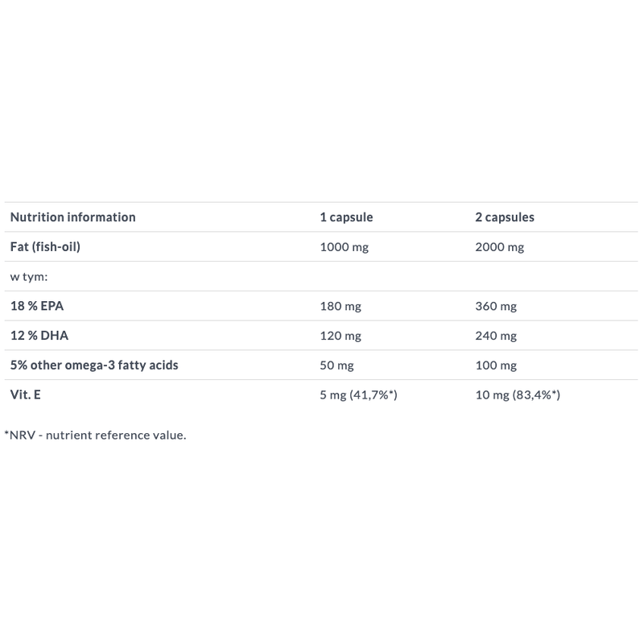
Task: Click the 180 mg EPA value
Action: (x=341, y=306)
